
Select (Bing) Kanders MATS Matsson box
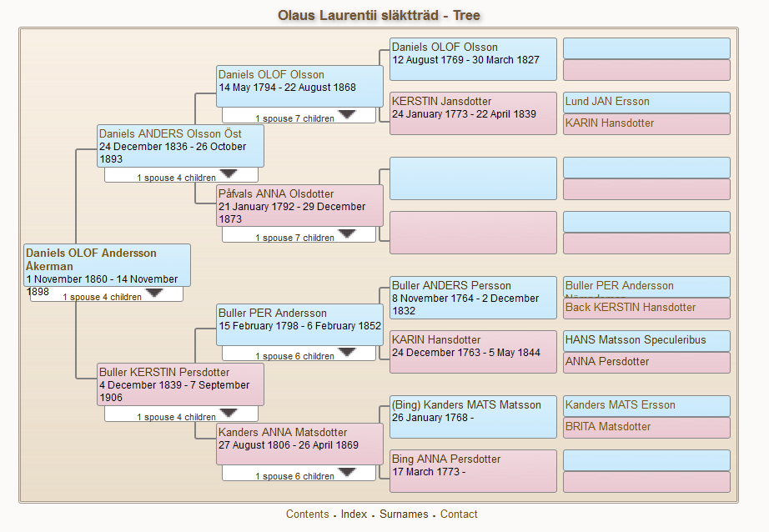[466, 405]
